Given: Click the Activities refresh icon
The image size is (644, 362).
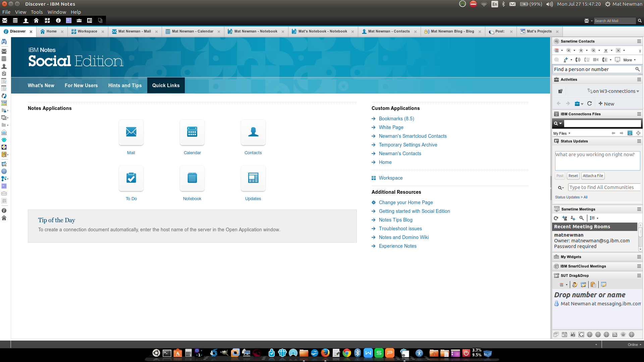Looking at the screenshot, I should coord(589,104).
